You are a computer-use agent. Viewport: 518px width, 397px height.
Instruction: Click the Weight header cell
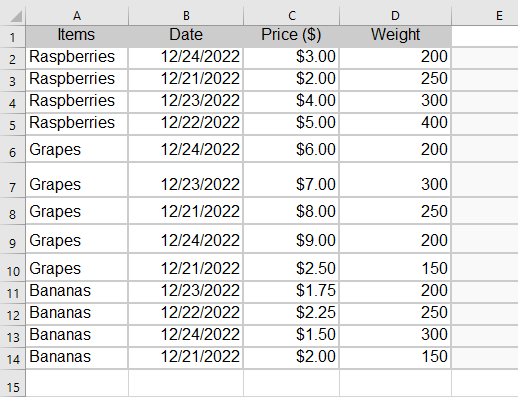395,36
